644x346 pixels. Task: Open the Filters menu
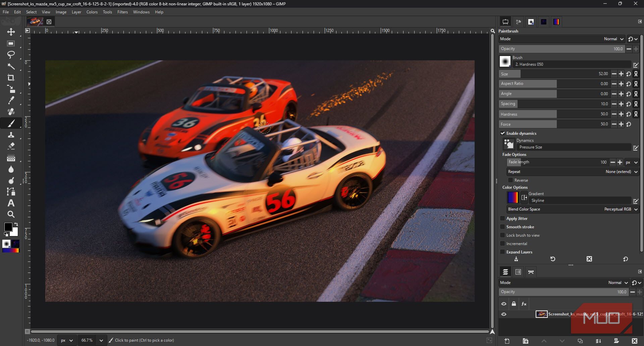pos(122,12)
